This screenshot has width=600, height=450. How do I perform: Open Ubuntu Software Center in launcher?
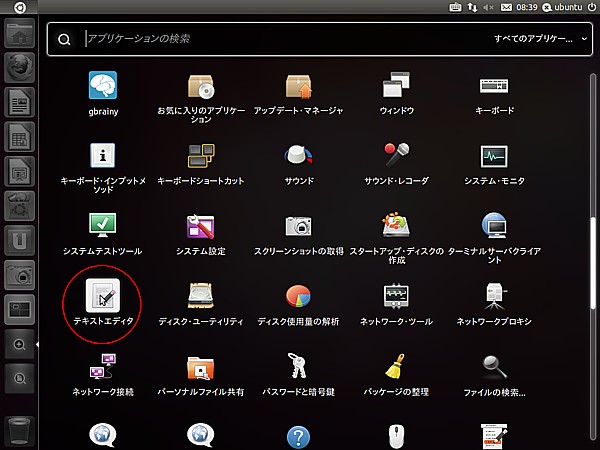click(20, 205)
